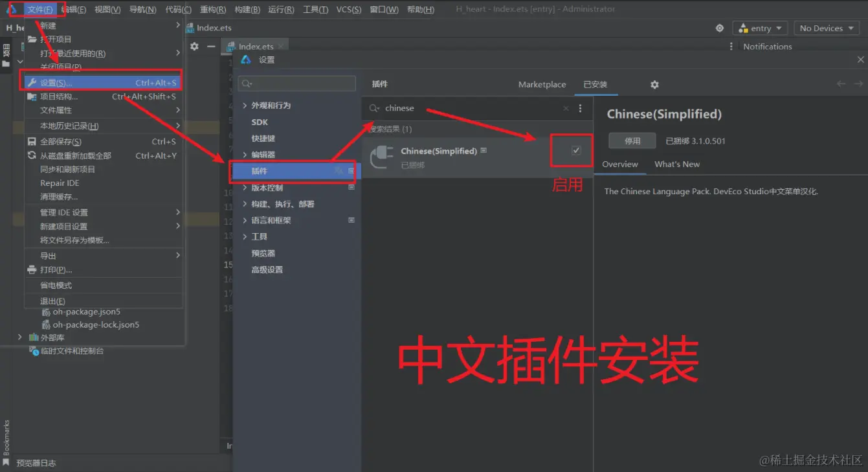
Task: Expand 工具 in settings tree
Action: [245, 237]
